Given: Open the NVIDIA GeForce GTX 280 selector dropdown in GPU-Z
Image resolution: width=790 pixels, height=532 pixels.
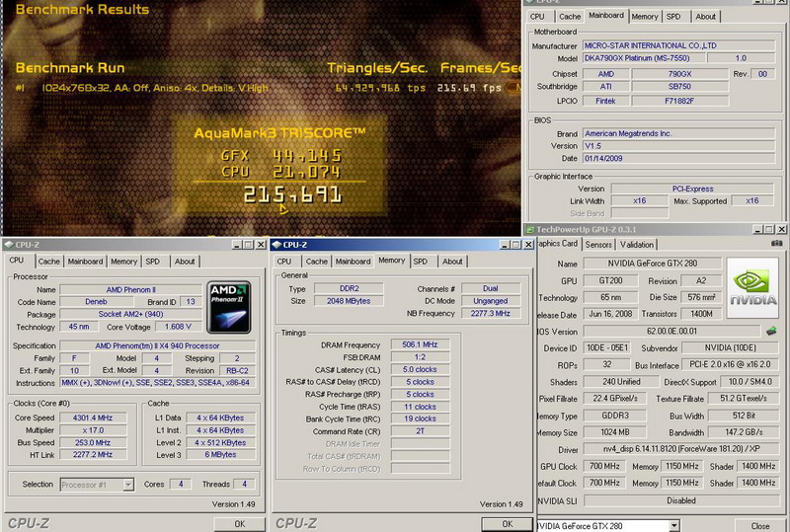Looking at the screenshot, I should point(674,526).
